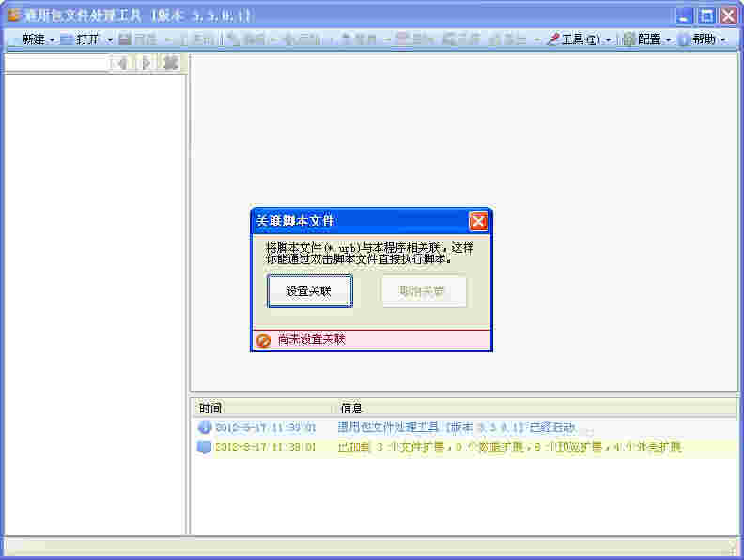The height and width of the screenshot is (560, 744).
Task: Click the blue icon on second log row
Action: pyautogui.click(x=204, y=446)
